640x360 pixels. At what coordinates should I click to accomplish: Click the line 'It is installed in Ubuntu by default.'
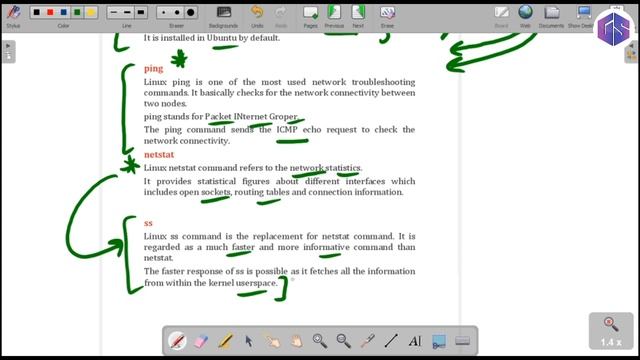click(x=212, y=38)
